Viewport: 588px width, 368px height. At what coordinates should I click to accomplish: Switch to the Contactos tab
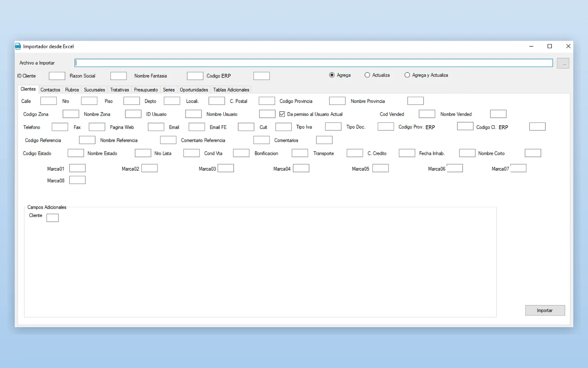[x=50, y=90]
